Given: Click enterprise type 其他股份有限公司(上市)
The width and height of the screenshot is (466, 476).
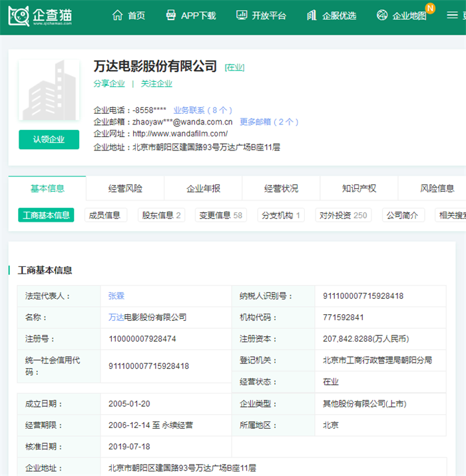Looking at the screenshot, I should 364,403.
